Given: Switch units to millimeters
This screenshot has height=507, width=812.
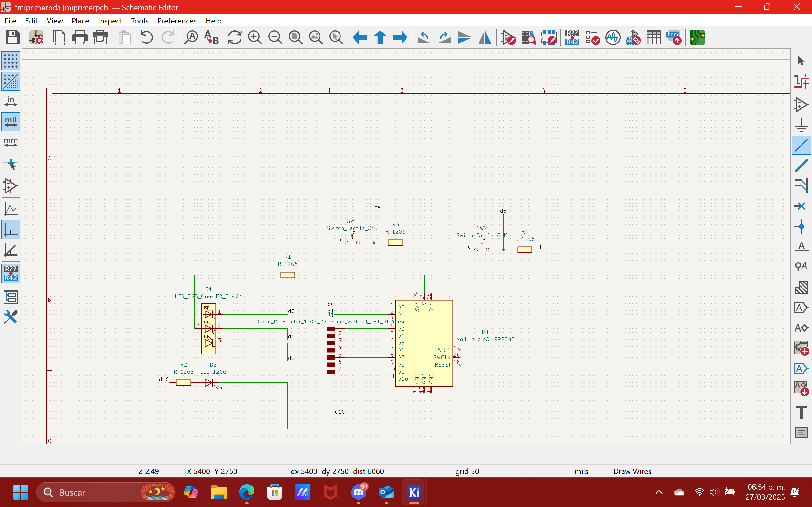Looking at the screenshot, I should point(11,142).
